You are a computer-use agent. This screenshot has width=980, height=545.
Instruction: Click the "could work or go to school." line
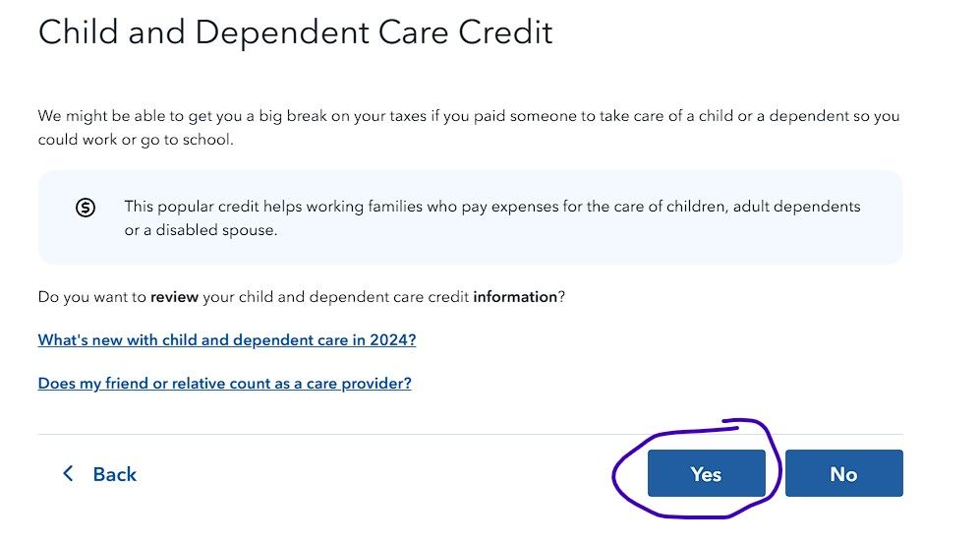[x=136, y=140]
